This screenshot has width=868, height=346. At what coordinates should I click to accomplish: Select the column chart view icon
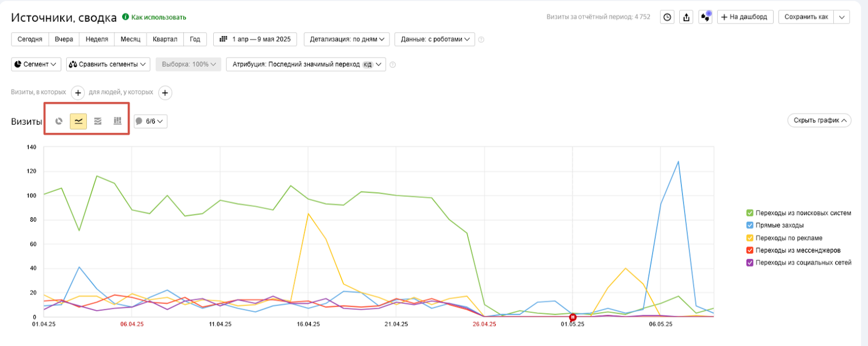coord(117,121)
